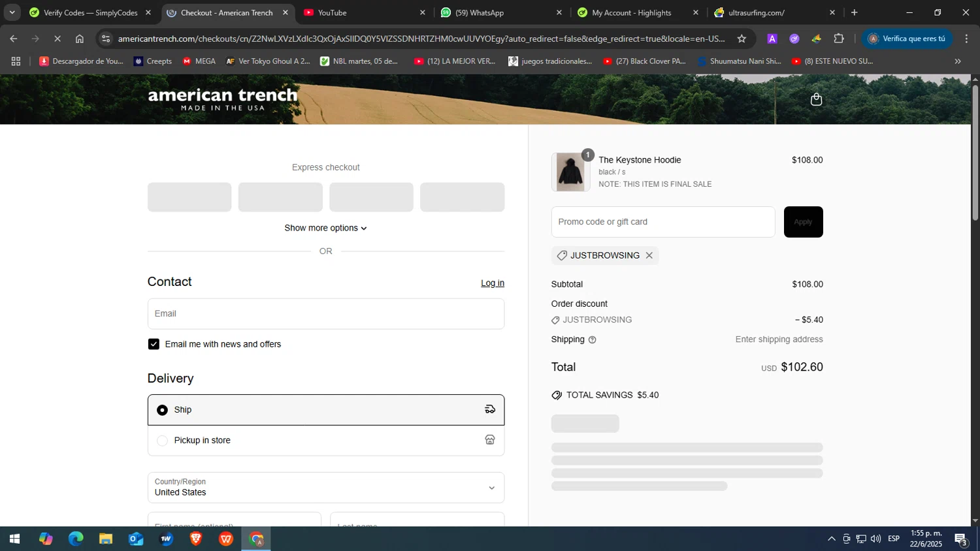Open the Shuumatsu Nani Shi... bookmark
The width and height of the screenshot is (980, 551).
739,61
